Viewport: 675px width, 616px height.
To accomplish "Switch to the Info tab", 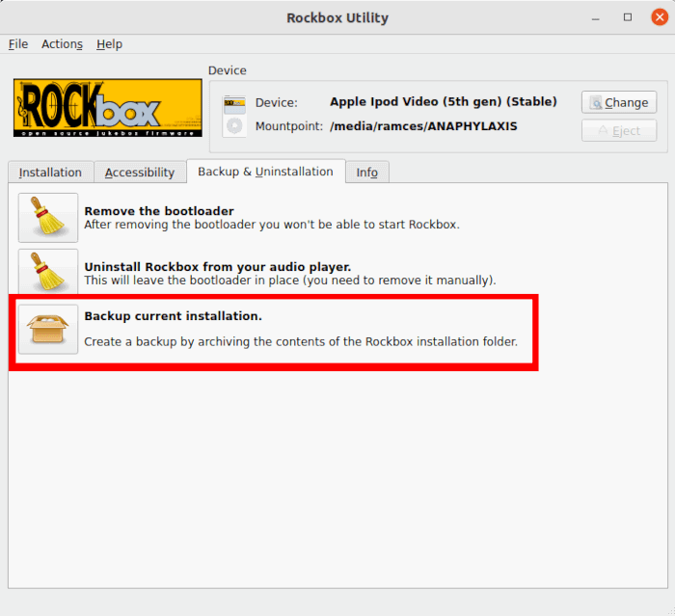I will [367, 173].
